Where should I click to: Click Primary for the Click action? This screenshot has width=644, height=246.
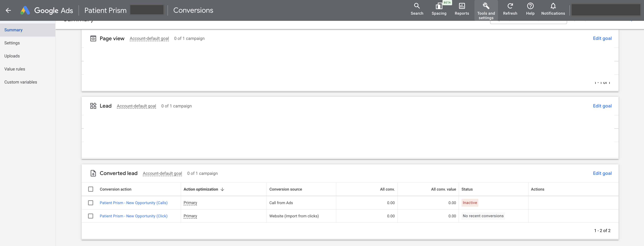pyautogui.click(x=190, y=216)
